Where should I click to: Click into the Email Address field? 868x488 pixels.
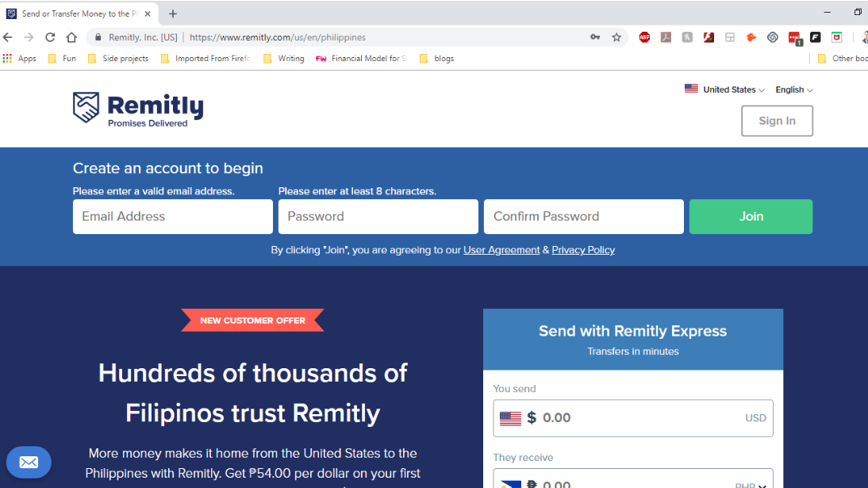[x=172, y=217]
